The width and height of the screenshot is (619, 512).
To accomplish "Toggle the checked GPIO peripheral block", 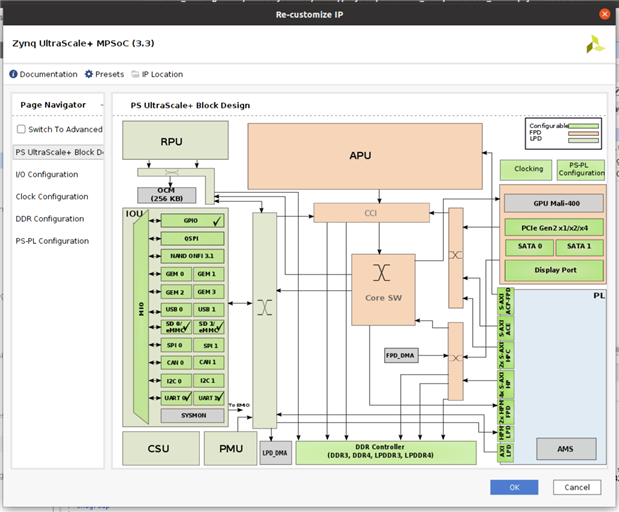I will pos(193,220).
